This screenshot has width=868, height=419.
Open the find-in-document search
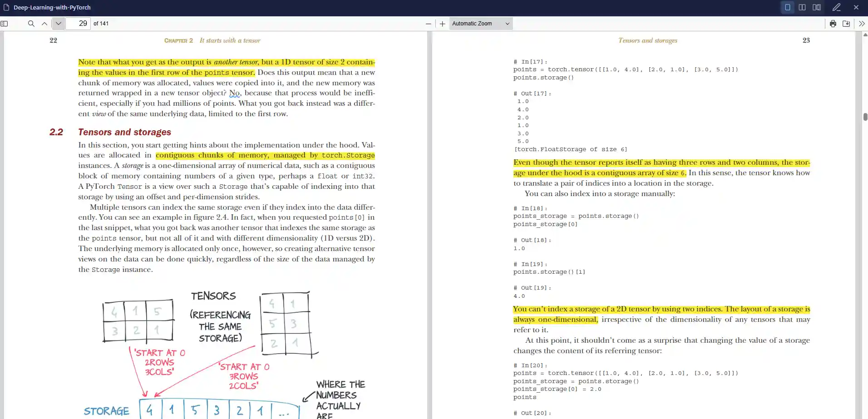(x=31, y=24)
